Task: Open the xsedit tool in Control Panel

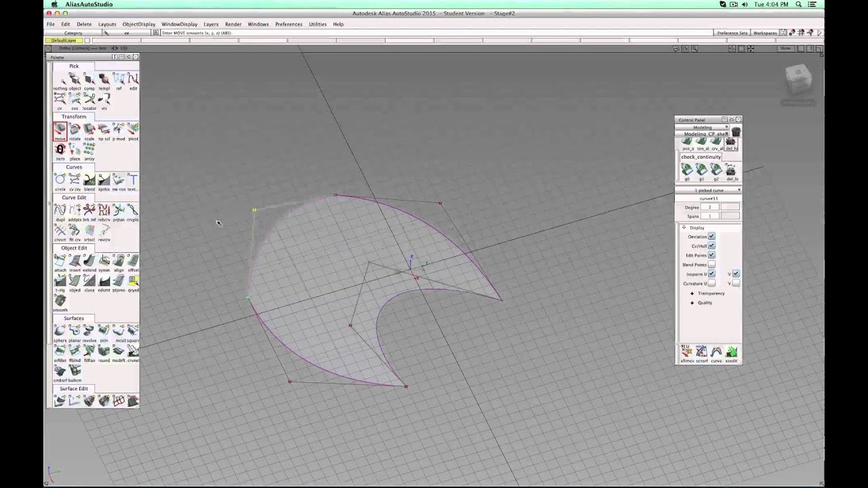Action: click(732, 354)
